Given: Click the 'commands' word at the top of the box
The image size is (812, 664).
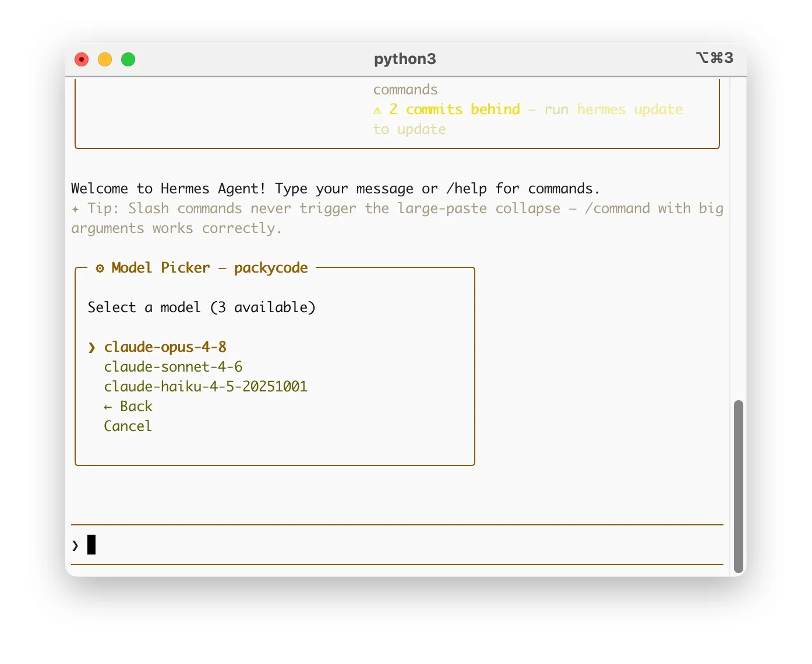Looking at the screenshot, I should coord(405,90).
